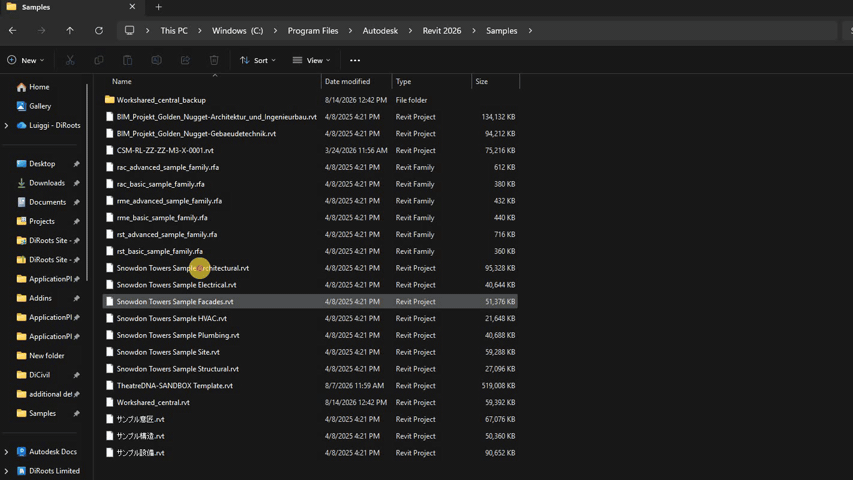Click Revit 2026 breadcrumb
The height and width of the screenshot is (480, 853).
click(x=442, y=30)
